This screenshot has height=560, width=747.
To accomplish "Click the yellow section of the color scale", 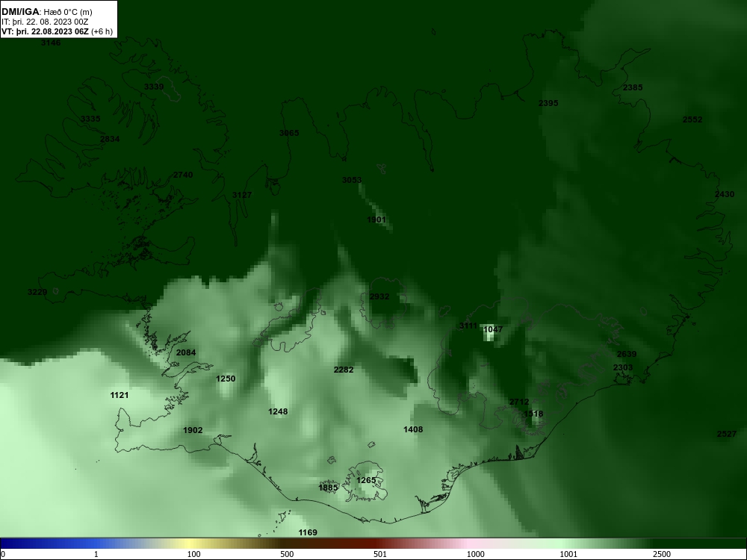I will [190, 544].
